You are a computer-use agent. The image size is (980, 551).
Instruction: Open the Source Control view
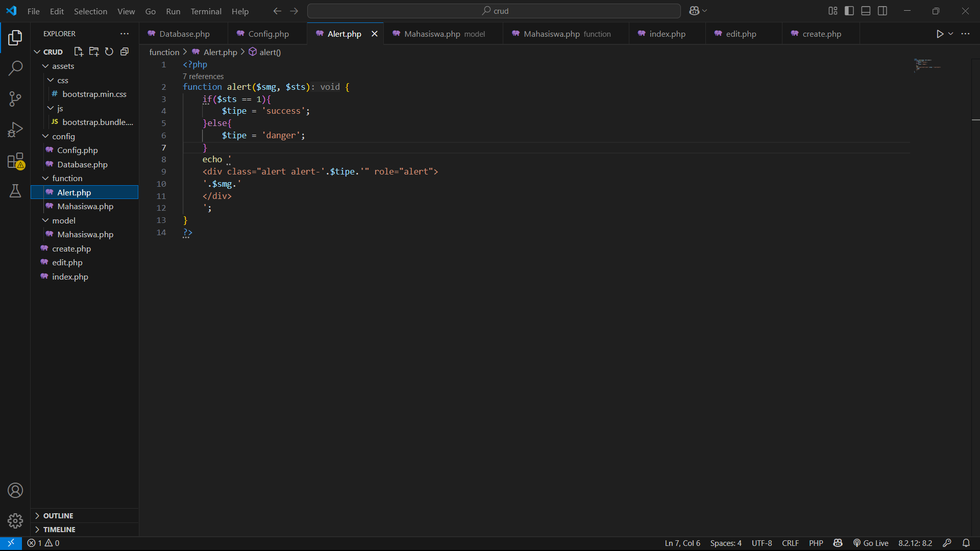coord(15,99)
